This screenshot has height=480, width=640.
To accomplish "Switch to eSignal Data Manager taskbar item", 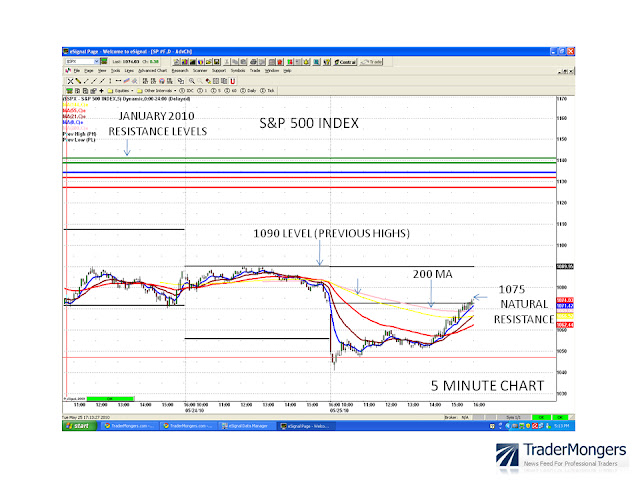I will point(245,426).
